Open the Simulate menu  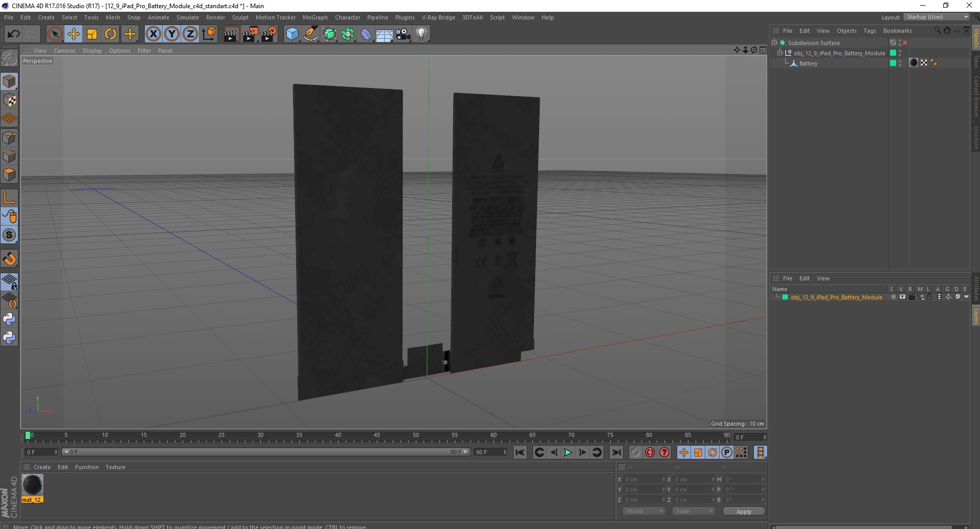(x=188, y=17)
